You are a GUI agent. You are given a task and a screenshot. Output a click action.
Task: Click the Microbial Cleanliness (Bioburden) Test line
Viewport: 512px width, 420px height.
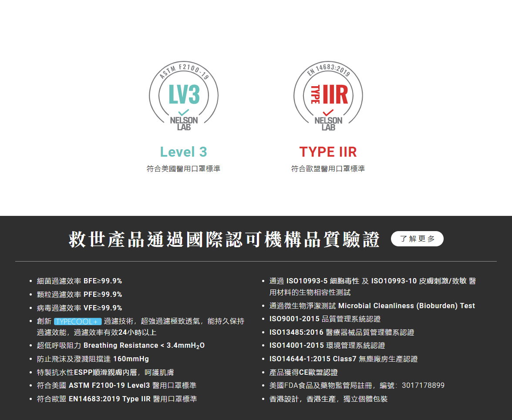point(372,306)
